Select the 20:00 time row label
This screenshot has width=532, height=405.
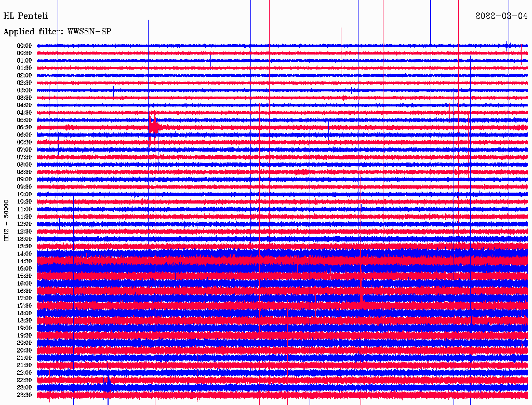coord(24,343)
